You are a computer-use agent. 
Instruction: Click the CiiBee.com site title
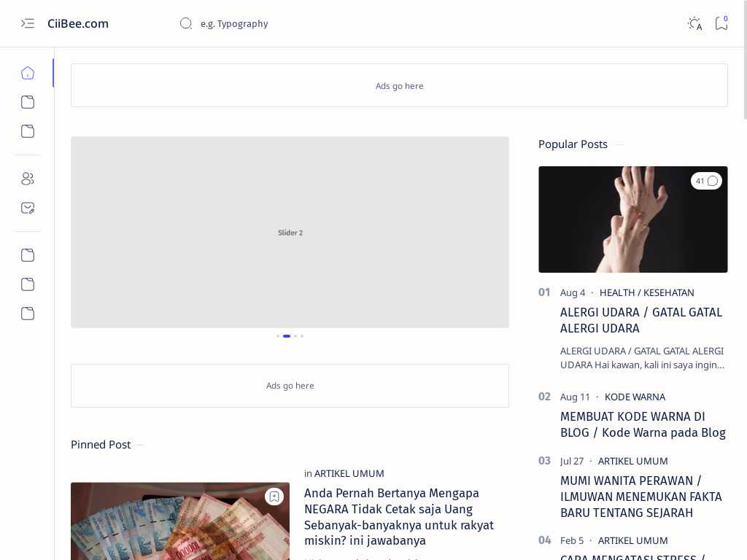(78, 23)
